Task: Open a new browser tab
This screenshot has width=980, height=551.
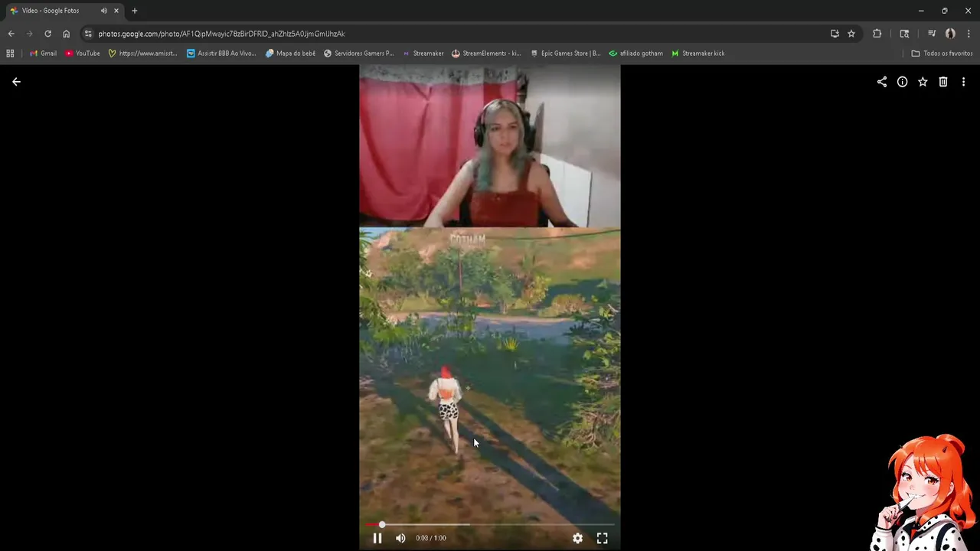Action: point(135,11)
